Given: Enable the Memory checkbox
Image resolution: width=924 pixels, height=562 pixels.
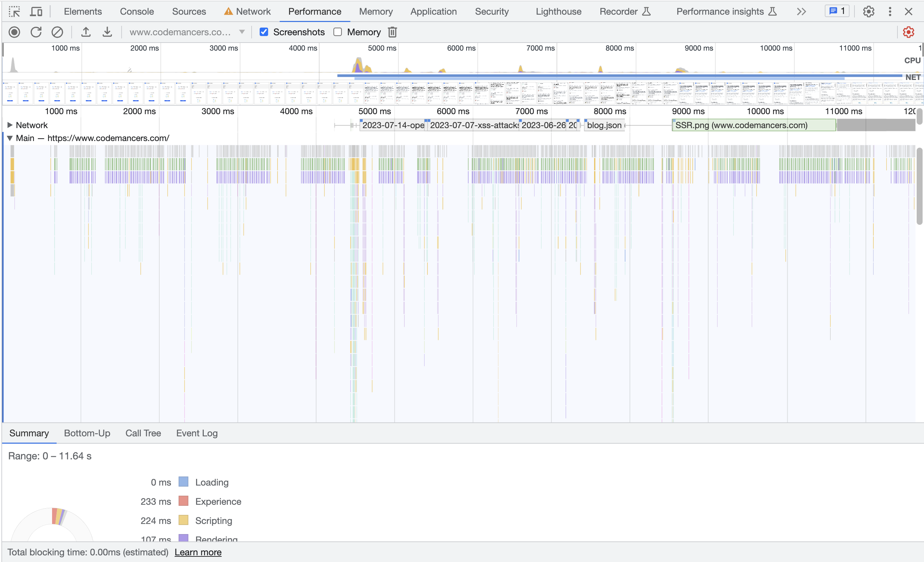Looking at the screenshot, I should tap(338, 32).
